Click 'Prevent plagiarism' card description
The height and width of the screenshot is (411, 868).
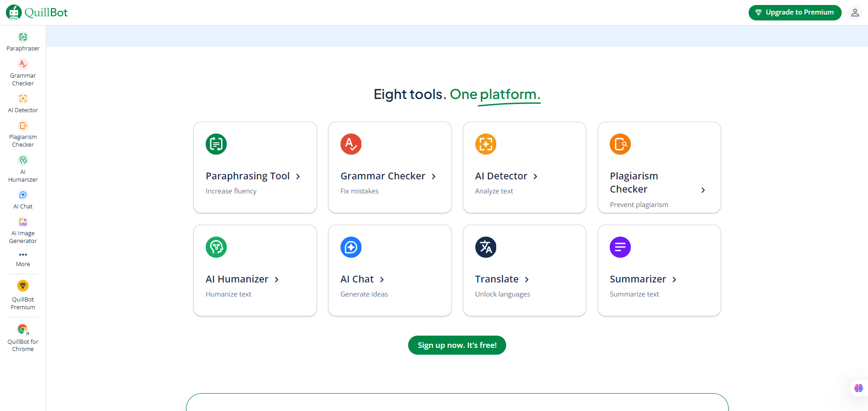639,205
